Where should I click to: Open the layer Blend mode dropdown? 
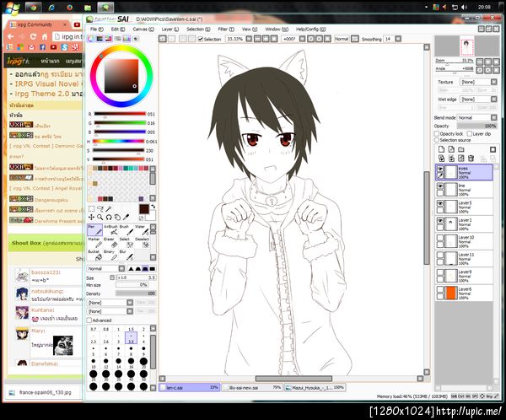pos(477,117)
